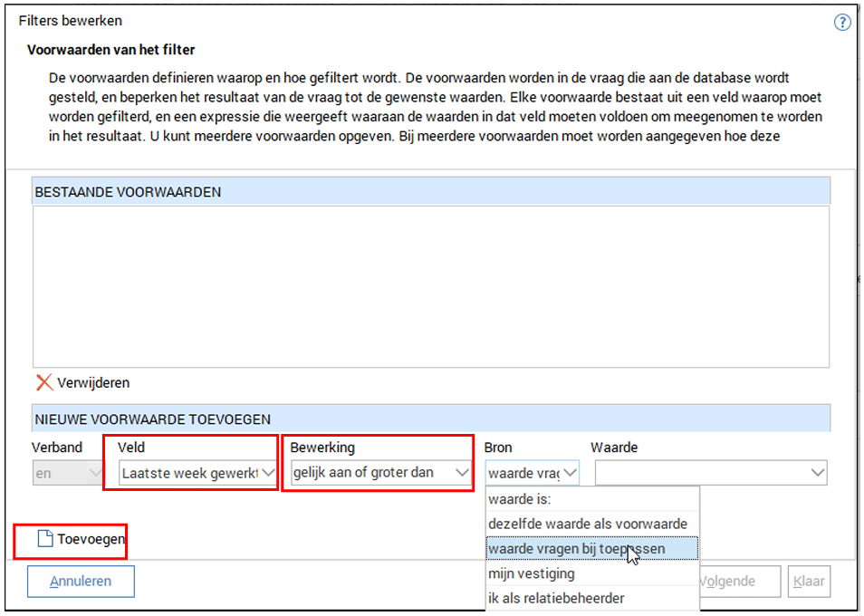Viewport: 864px width, 616px height.
Task: Open the help question mark icon
Action: point(842,23)
